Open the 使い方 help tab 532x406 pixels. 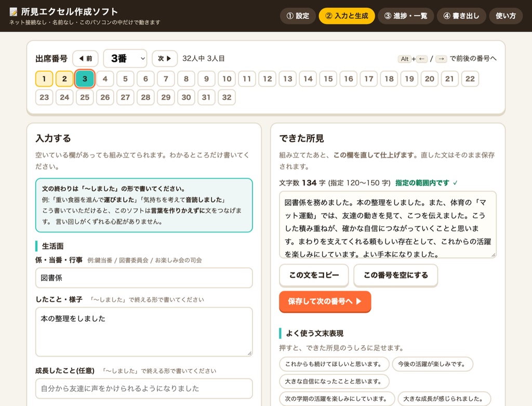(x=506, y=16)
